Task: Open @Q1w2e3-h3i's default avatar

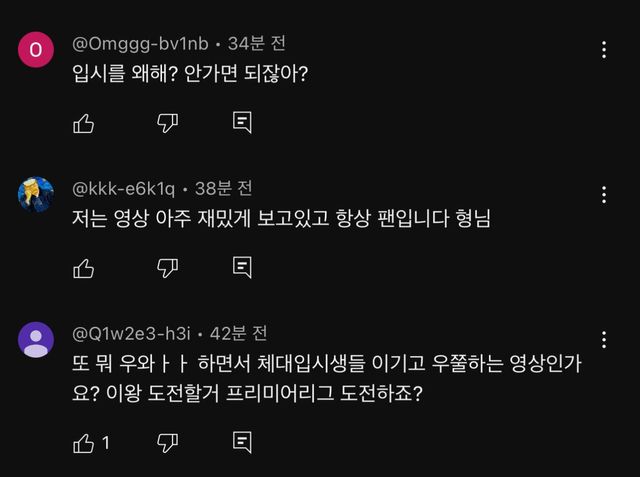Action: tap(36, 339)
